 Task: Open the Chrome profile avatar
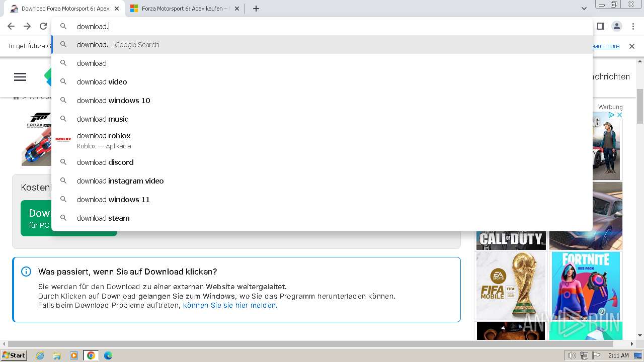[616, 26]
